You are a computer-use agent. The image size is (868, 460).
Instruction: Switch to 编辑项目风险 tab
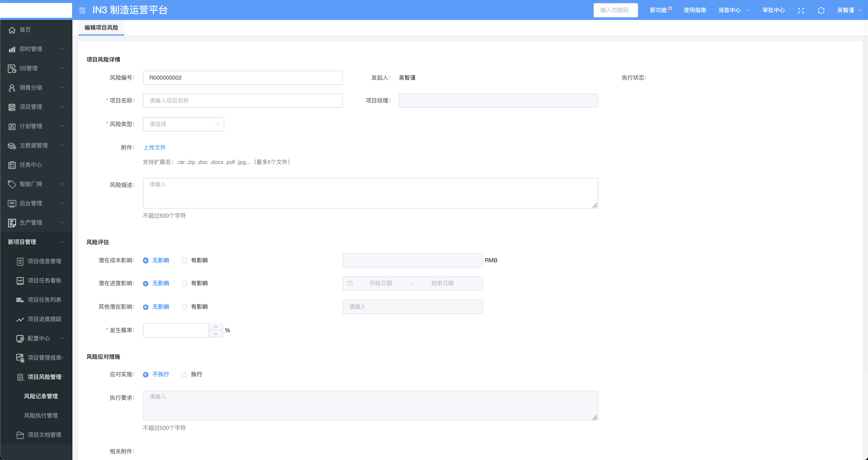101,28
